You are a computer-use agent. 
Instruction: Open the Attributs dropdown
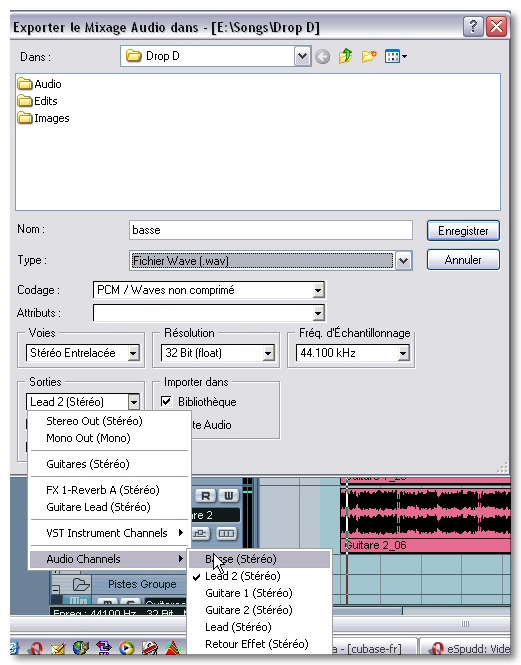pyautogui.click(x=318, y=313)
